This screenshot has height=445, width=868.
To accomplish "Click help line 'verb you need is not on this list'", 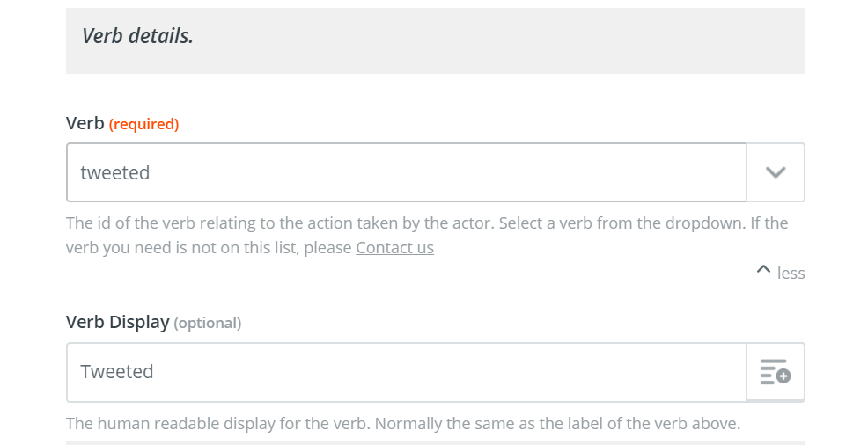I will click(209, 248).
